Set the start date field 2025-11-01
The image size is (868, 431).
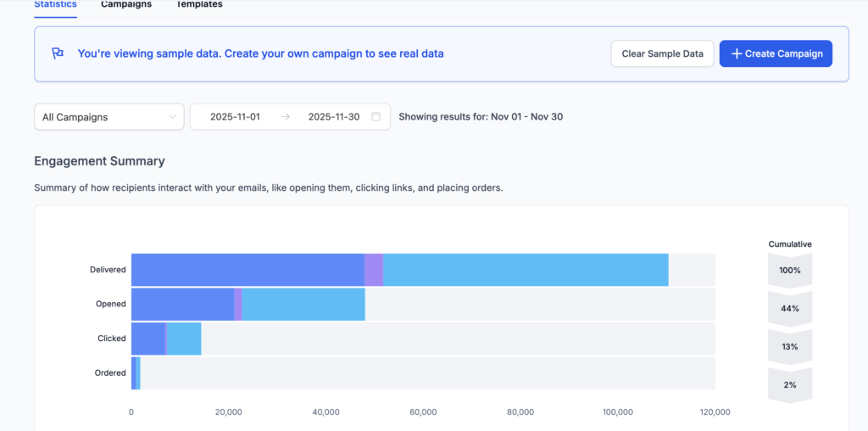[x=235, y=117]
